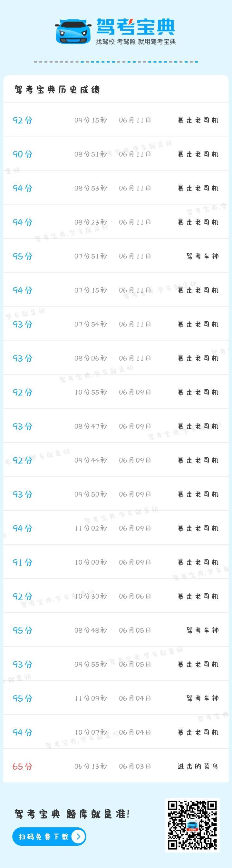Click the 进击的菜鸟 rank label

click(198, 766)
